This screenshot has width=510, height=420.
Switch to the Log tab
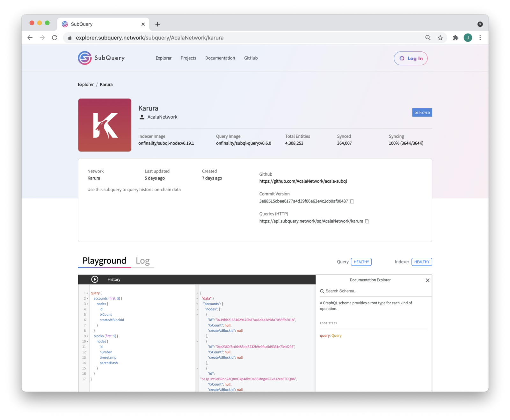click(x=142, y=261)
